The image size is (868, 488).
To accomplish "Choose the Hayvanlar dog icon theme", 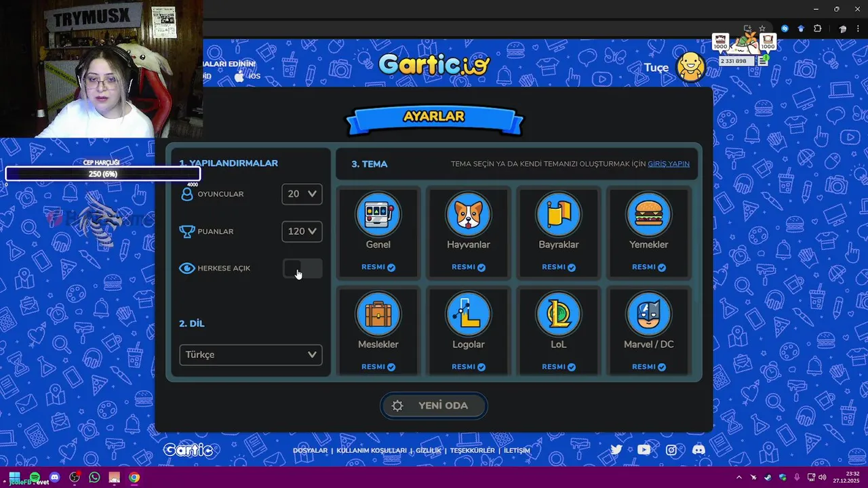I will [x=468, y=214].
